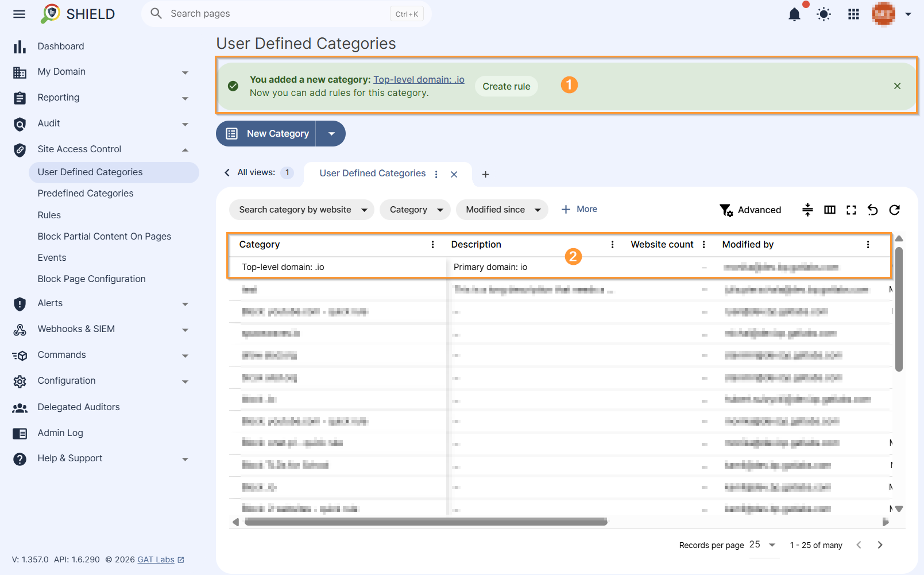This screenshot has width=924, height=575.
Task: Click the Site Access Control shield icon
Action: pos(20,150)
